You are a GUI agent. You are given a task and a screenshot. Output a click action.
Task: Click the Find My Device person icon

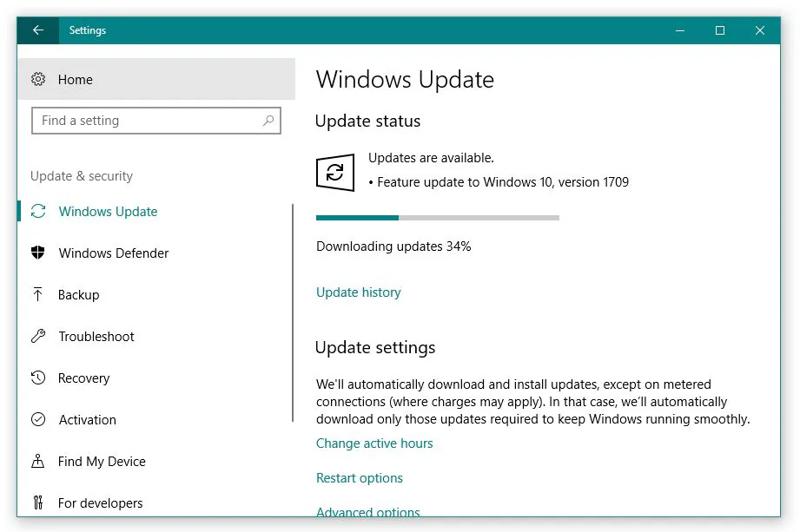pyautogui.click(x=37, y=461)
